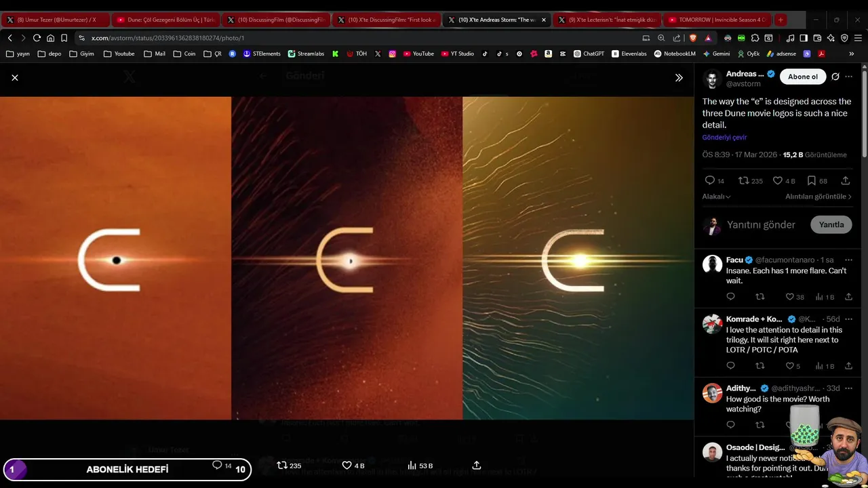Like the post with 4 B heart in side panel
868x488 pixels.
[778, 181]
